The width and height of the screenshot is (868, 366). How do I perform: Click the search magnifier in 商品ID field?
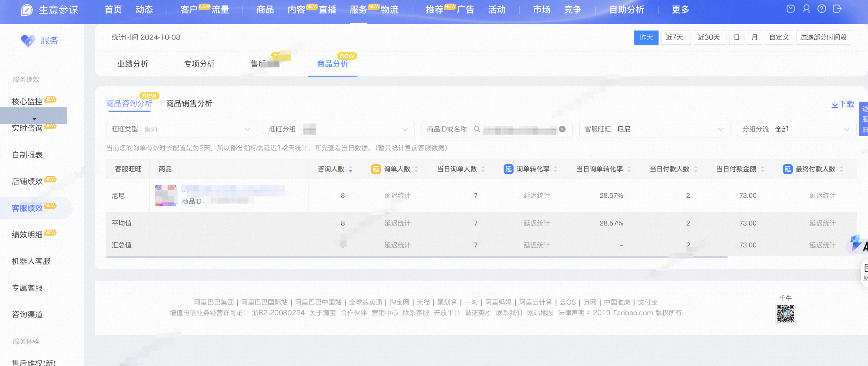tap(476, 129)
